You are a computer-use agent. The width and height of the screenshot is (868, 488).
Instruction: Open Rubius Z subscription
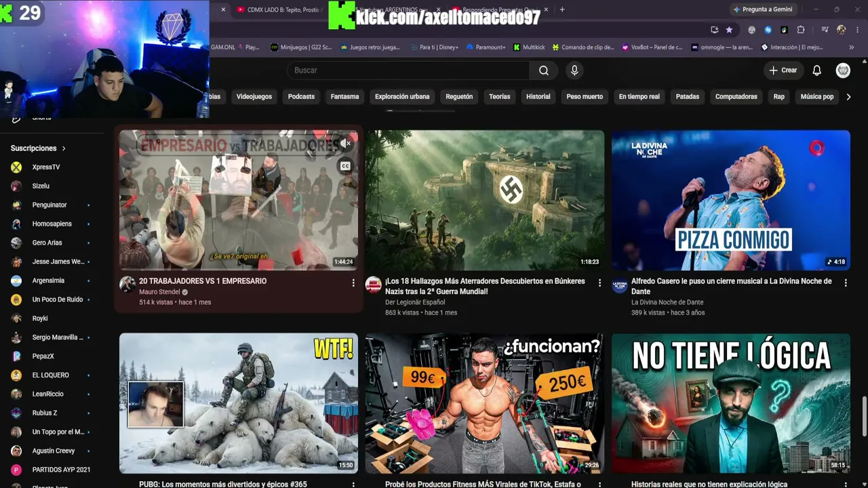pos(45,413)
